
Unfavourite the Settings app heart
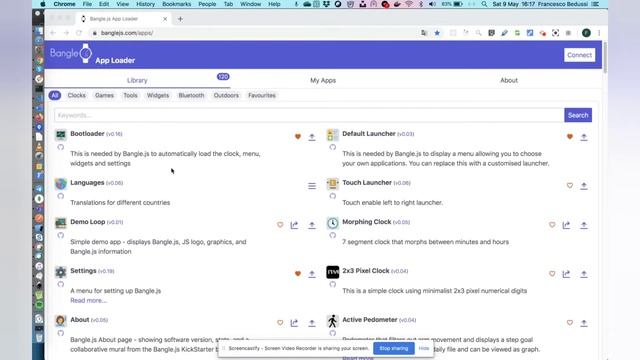[x=298, y=274]
